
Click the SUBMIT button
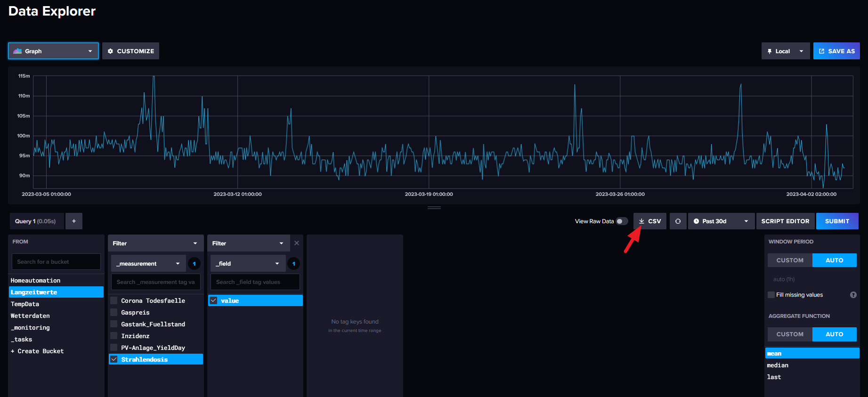[837, 221]
